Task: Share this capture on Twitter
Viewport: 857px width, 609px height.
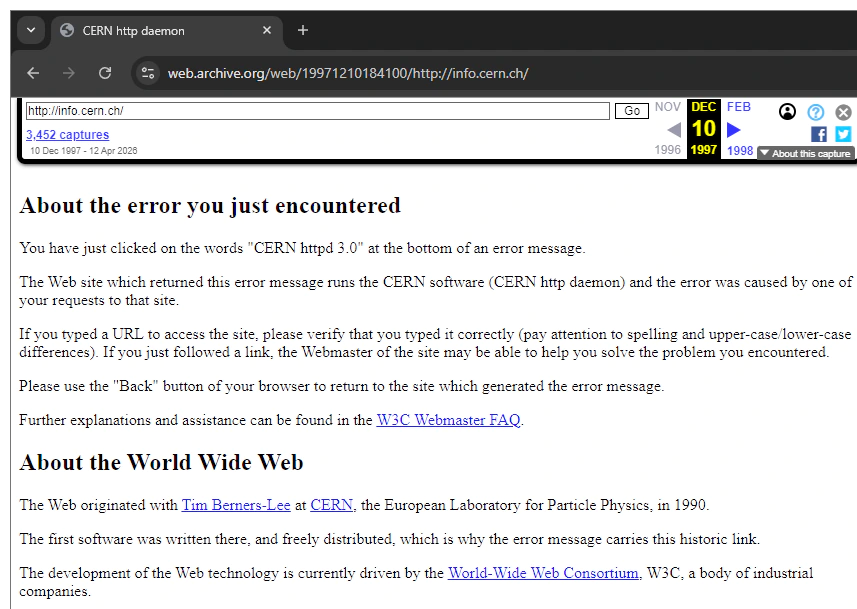Action: (x=843, y=133)
